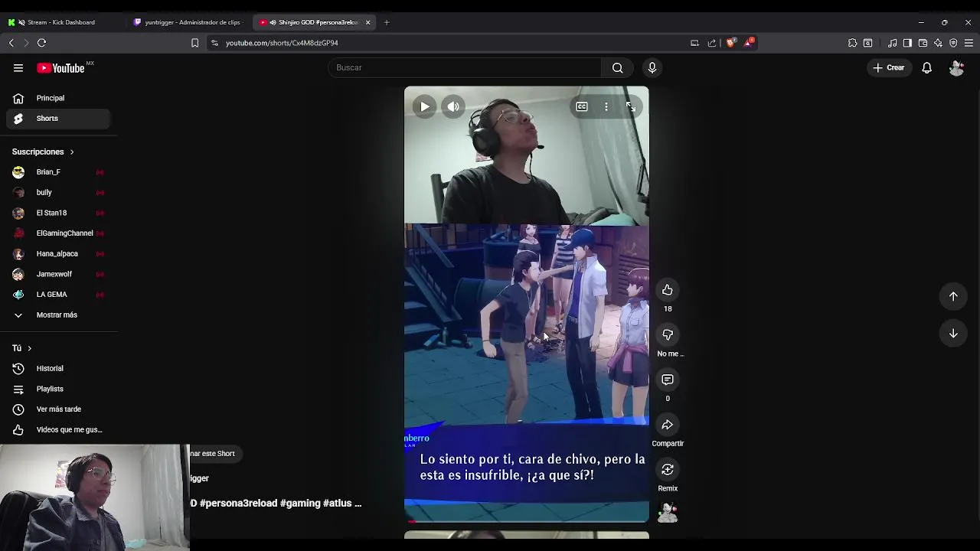The width and height of the screenshot is (980, 551).
Task: Open the Brave Wallet icon
Action: click(923, 43)
